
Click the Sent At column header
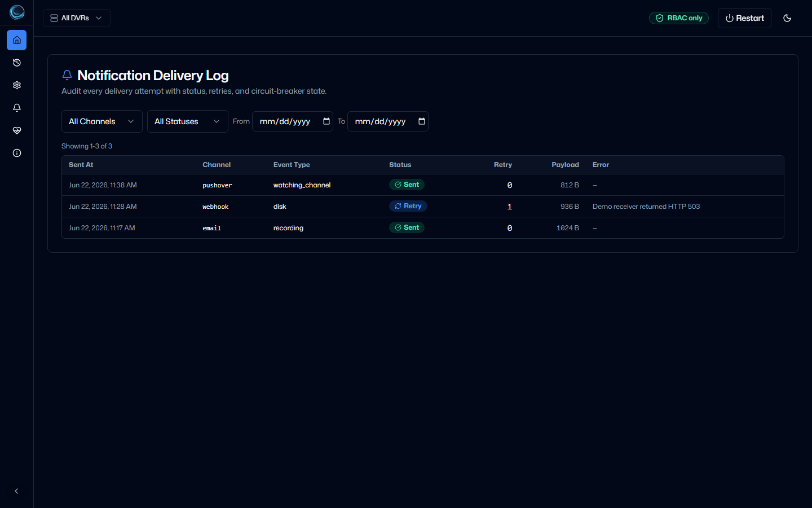(x=81, y=165)
